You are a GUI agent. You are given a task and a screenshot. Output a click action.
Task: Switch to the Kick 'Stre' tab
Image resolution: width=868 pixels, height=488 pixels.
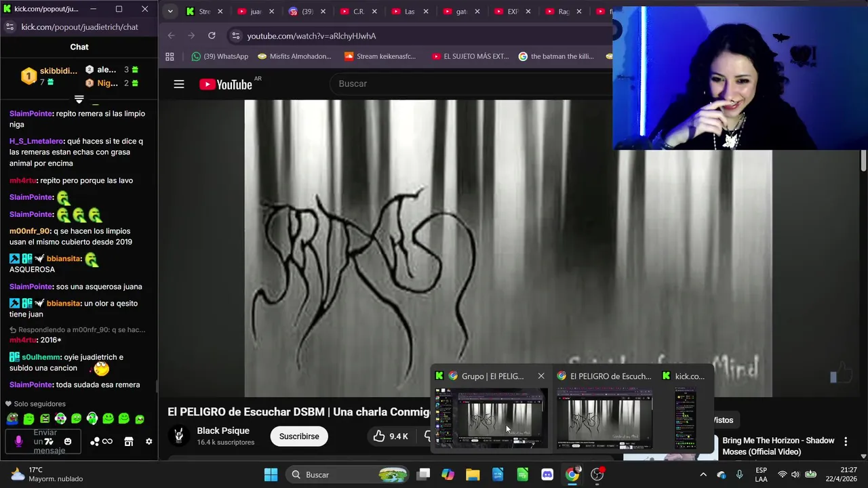pyautogui.click(x=204, y=12)
